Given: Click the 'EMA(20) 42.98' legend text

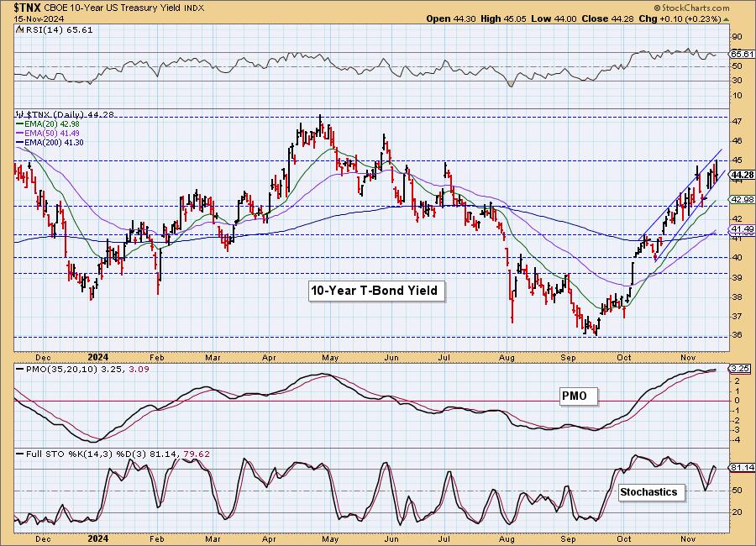Looking at the screenshot, I should tap(52, 124).
